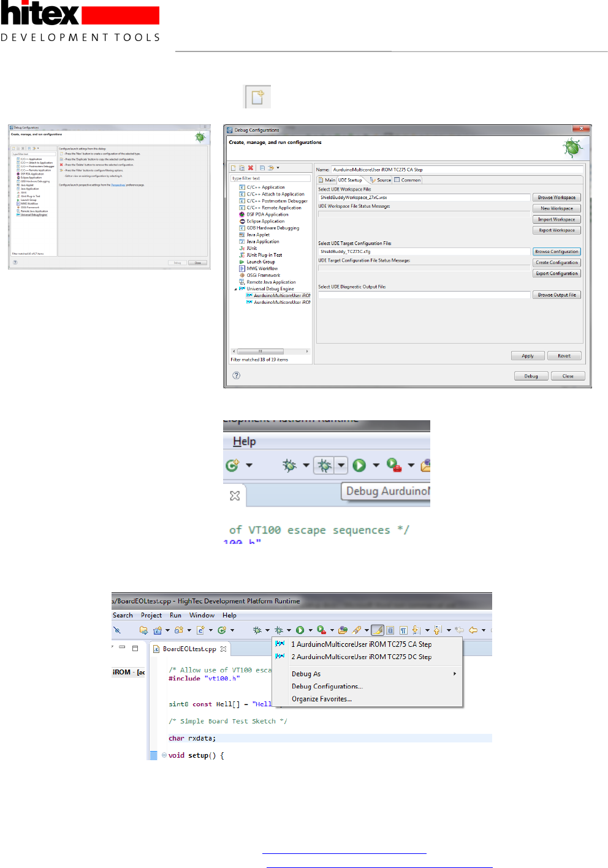
Task: Click the Filter configurations icon in Debug Configurations toolbar
Action: point(271,167)
